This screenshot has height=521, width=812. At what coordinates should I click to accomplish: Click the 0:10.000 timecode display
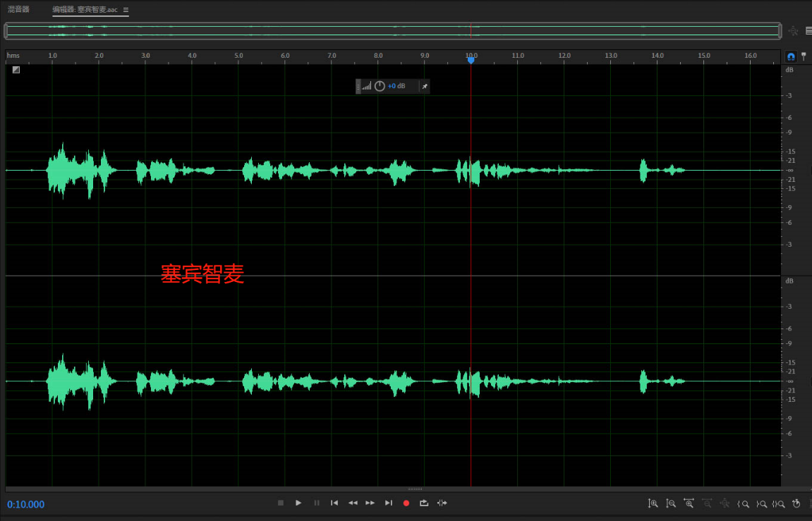pos(26,505)
